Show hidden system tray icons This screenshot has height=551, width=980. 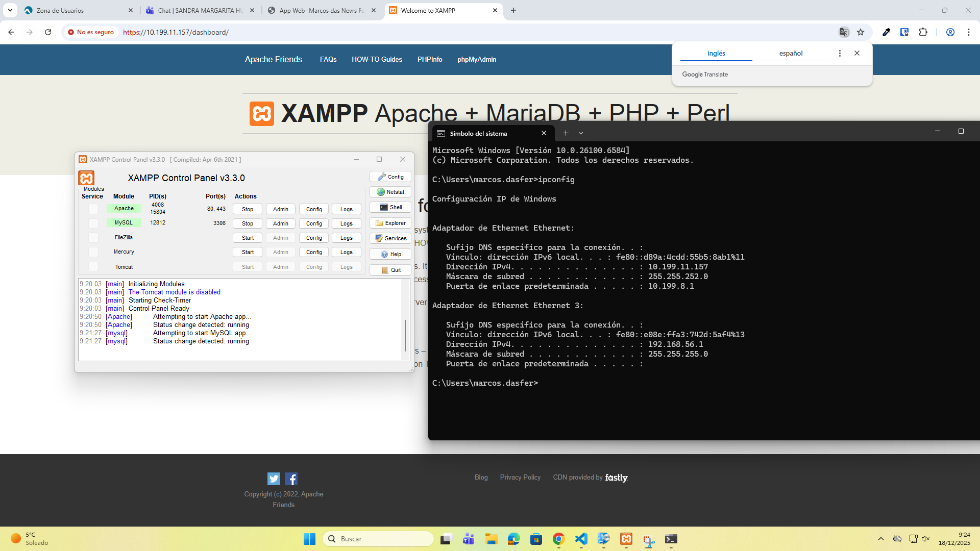click(x=880, y=539)
